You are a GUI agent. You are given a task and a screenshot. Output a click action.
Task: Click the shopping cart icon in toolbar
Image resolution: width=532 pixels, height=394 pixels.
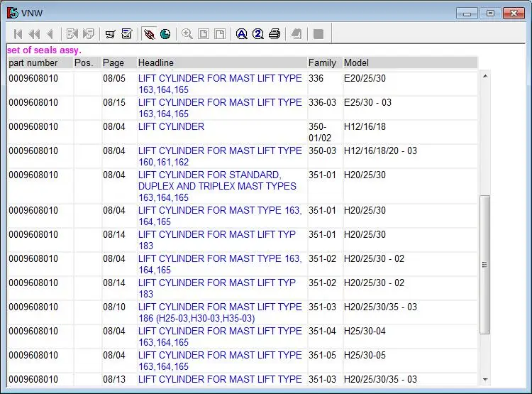(x=110, y=34)
